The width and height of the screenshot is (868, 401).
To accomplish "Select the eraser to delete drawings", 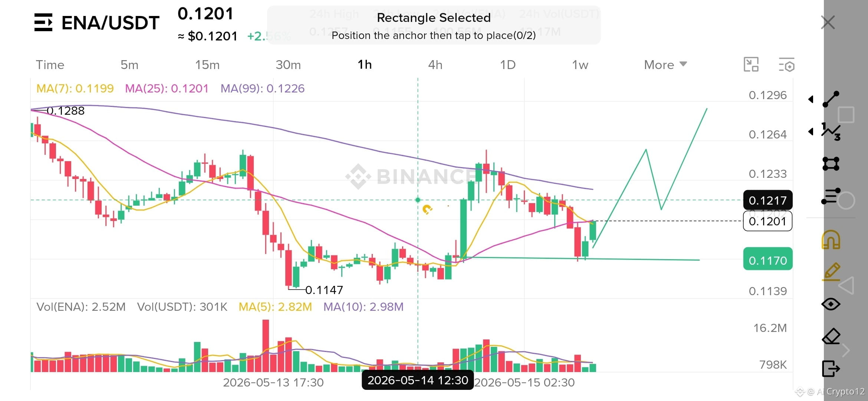I will tap(831, 336).
